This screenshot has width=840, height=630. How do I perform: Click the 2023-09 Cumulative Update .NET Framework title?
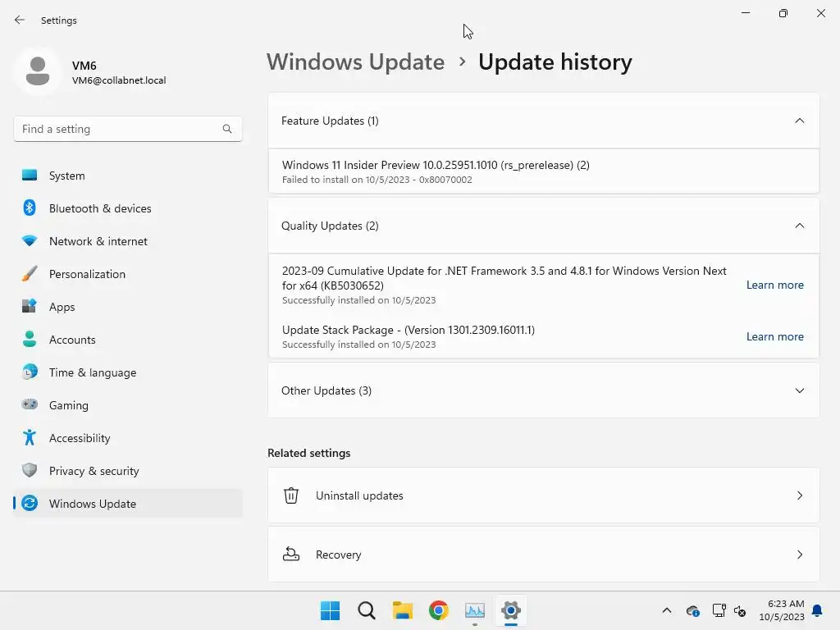(x=504, y=278)
